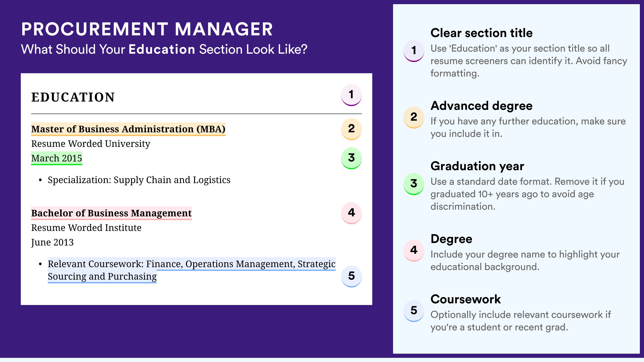This screenshot has height=362, width=644.
Task: Click the EDUCATION section heading
Action: click(x=73, y=97)
